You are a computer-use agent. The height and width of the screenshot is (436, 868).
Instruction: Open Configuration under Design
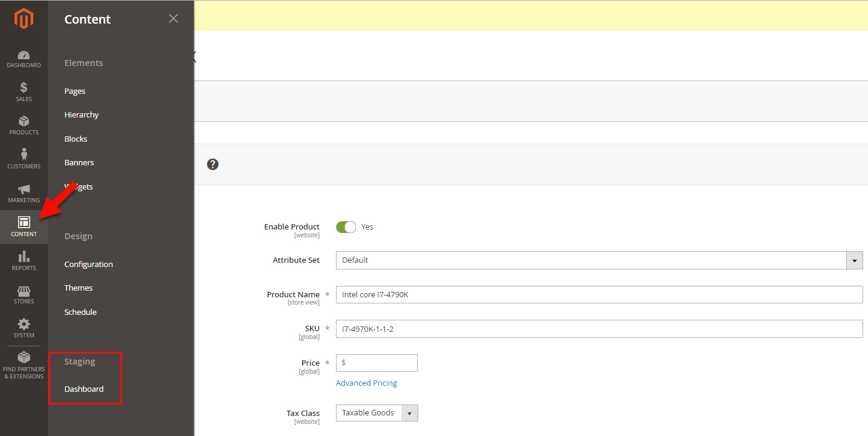88,264
